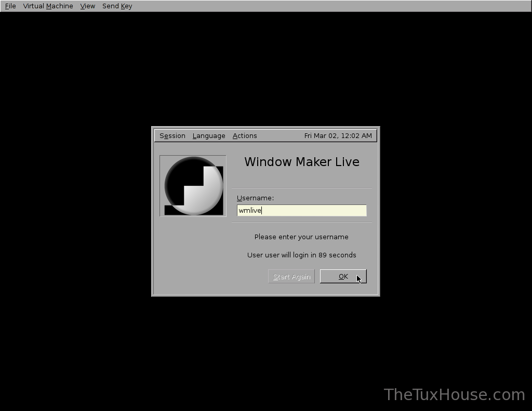The image size is (532, 411).
Task: Click the Start Again button
Action: point(291,277)
